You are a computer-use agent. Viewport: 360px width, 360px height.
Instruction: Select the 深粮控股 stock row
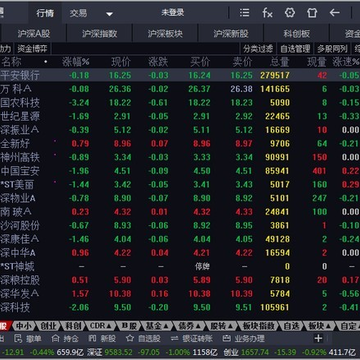[180, 280]
